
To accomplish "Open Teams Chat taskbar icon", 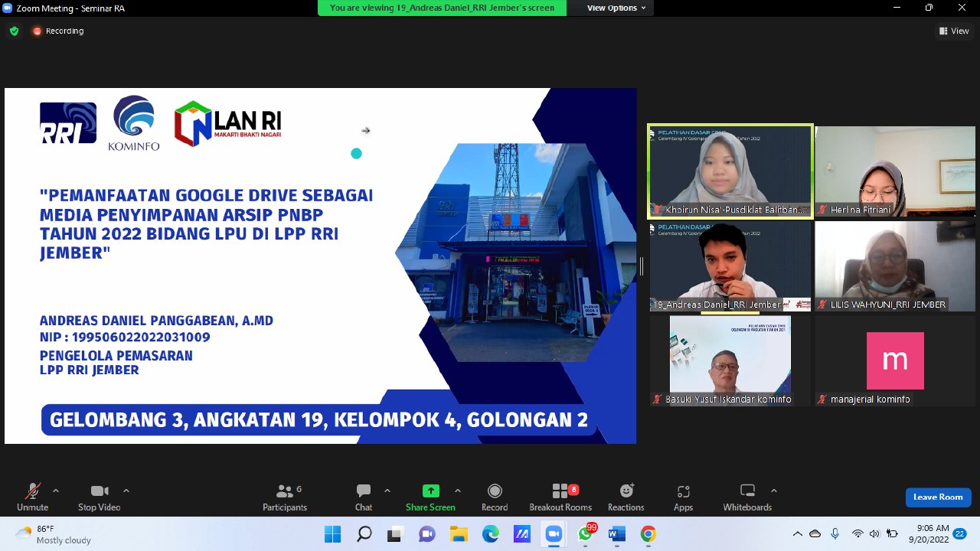I will pos(427,534).
